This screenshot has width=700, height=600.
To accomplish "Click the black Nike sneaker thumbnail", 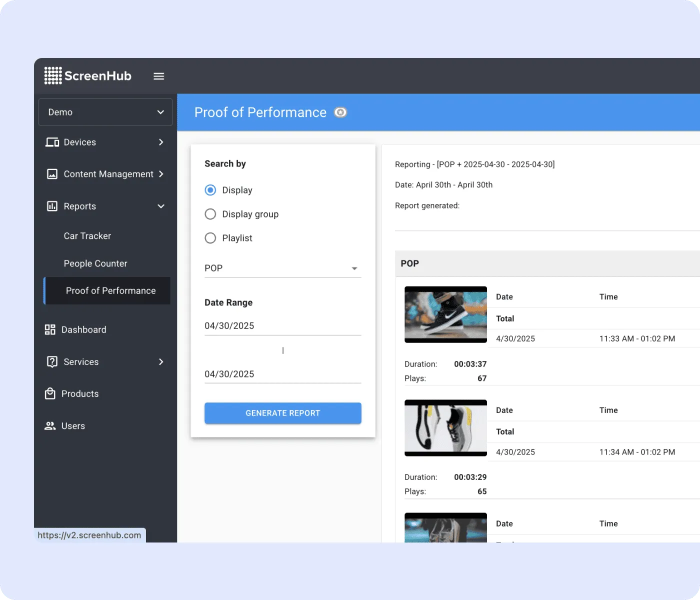I will pos(445,314).
